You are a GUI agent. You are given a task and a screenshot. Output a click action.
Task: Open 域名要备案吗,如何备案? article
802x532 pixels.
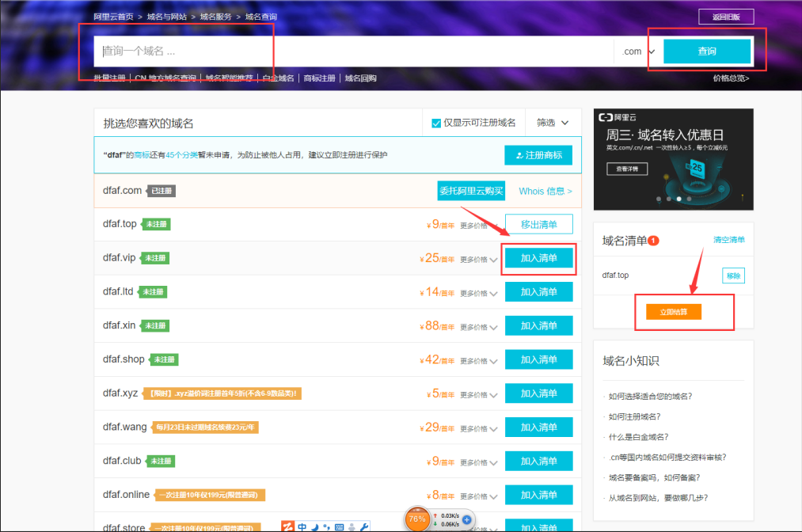(654, 478)
